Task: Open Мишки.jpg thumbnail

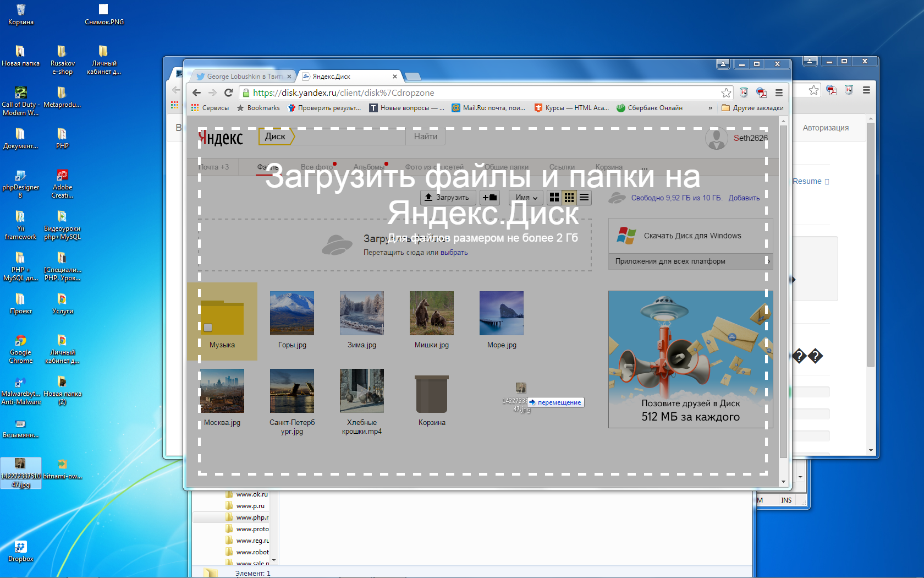Action: click(432, 313)
